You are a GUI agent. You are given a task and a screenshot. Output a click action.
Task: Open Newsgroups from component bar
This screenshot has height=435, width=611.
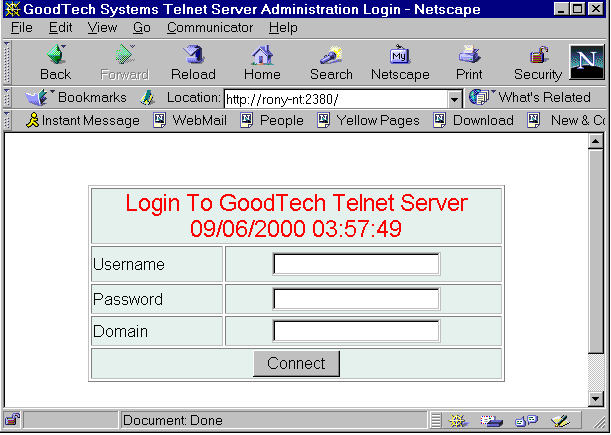pos(526,421)
